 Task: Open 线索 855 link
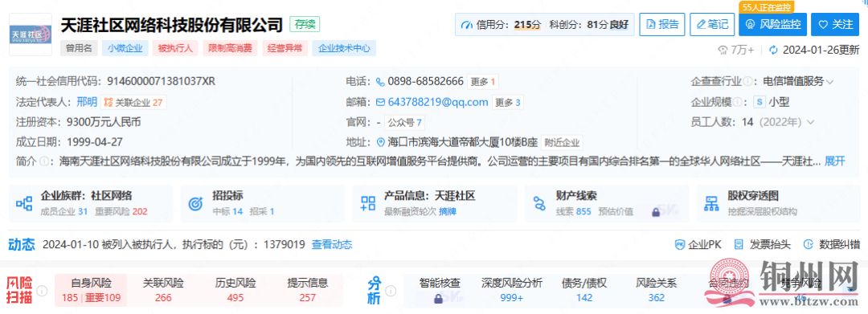point(574,211)
